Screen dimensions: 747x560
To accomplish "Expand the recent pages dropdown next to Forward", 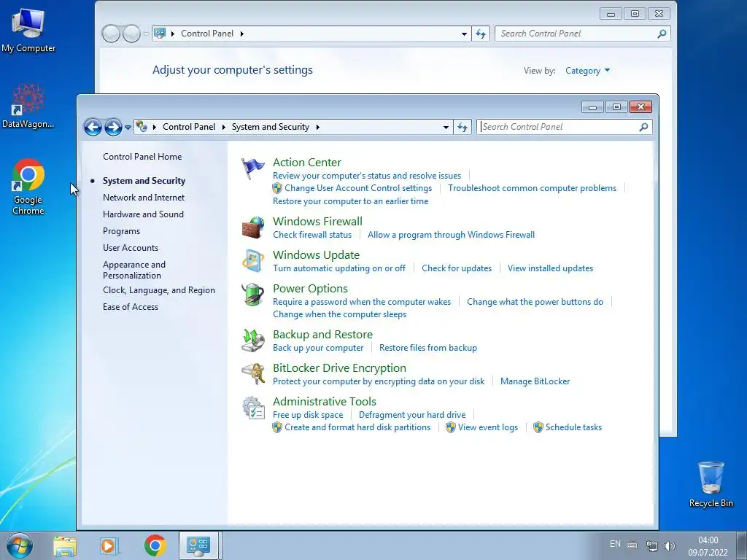I will click(128, 127).
